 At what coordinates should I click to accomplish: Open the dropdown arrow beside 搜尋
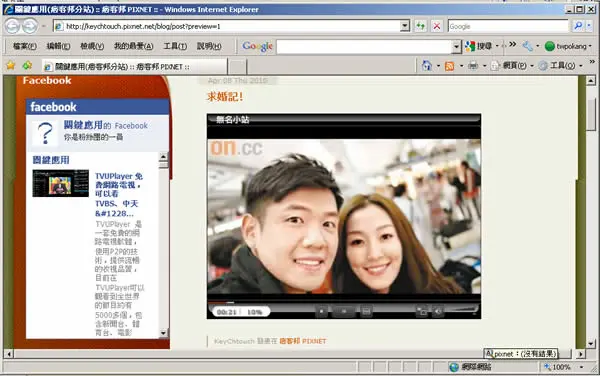pyautogui.click(x=497, y=46)
